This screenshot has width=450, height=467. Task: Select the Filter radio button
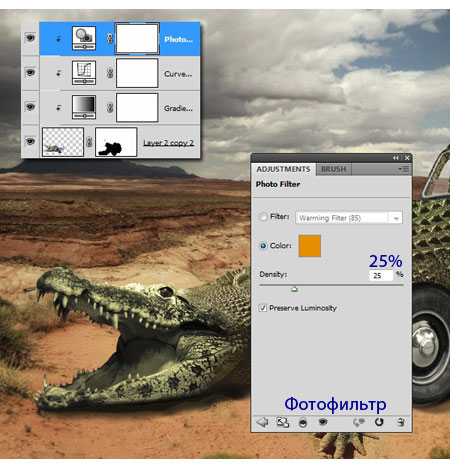click(263, 217)
